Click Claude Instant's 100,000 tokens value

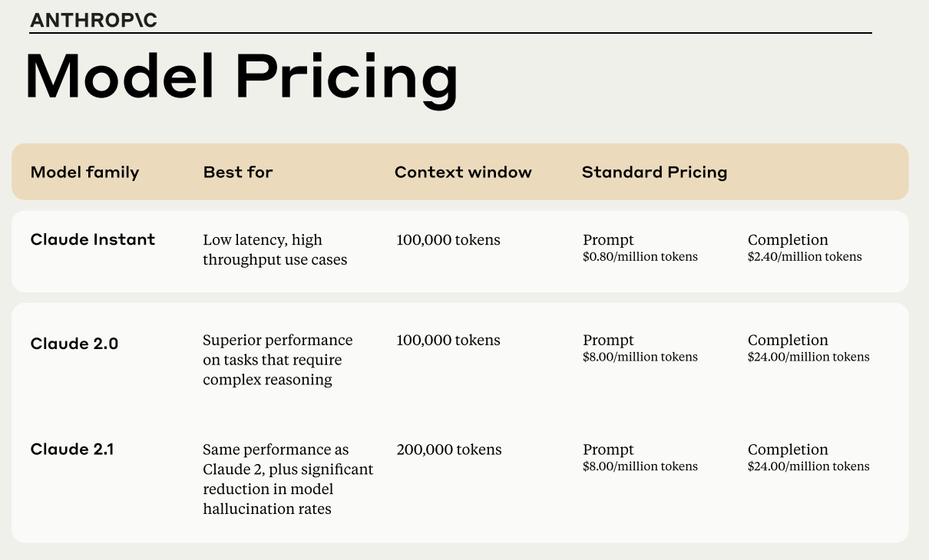[x=448, y=240]
